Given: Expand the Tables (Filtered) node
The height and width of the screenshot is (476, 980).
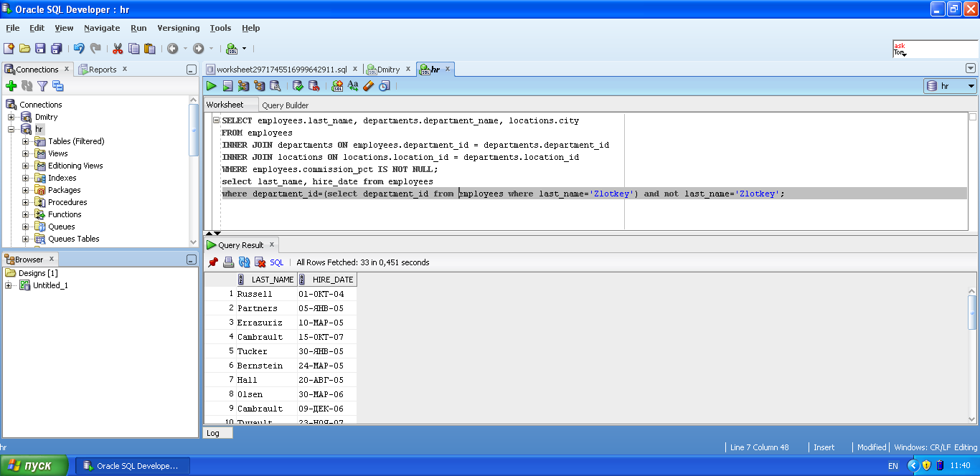Looking at the screenshot, I should pos(26,141).
